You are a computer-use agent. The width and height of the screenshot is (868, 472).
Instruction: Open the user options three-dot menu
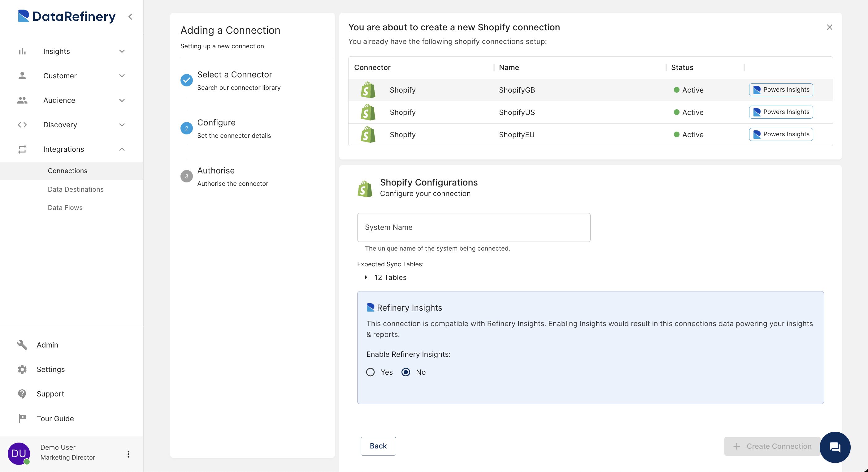pos(128,454)
